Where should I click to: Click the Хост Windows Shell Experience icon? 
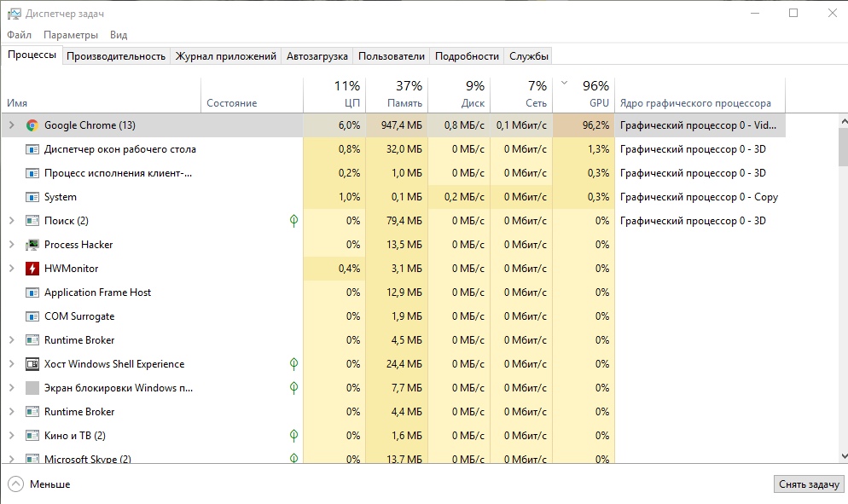coord(32,364)
